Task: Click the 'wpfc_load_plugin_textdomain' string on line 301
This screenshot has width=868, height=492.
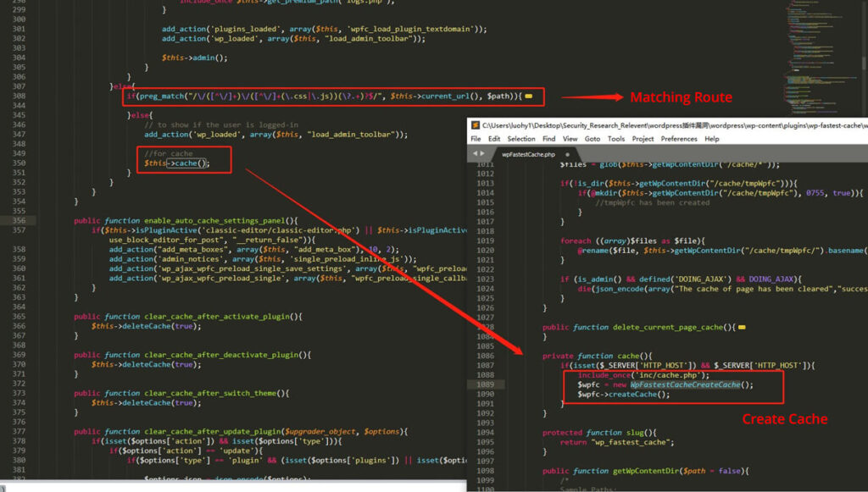Action: coord(411,30)
